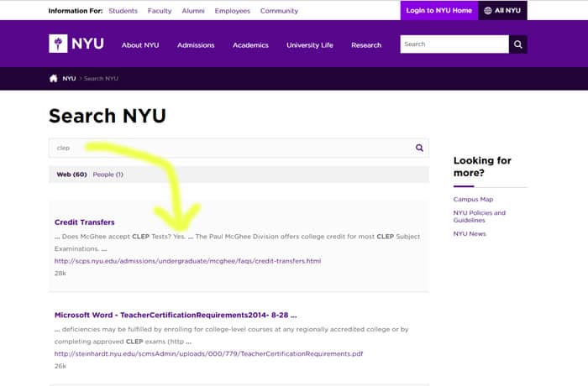Screen dimensions: 588x386
Task: Click the header search magnifier button
Action: (518, 44)
